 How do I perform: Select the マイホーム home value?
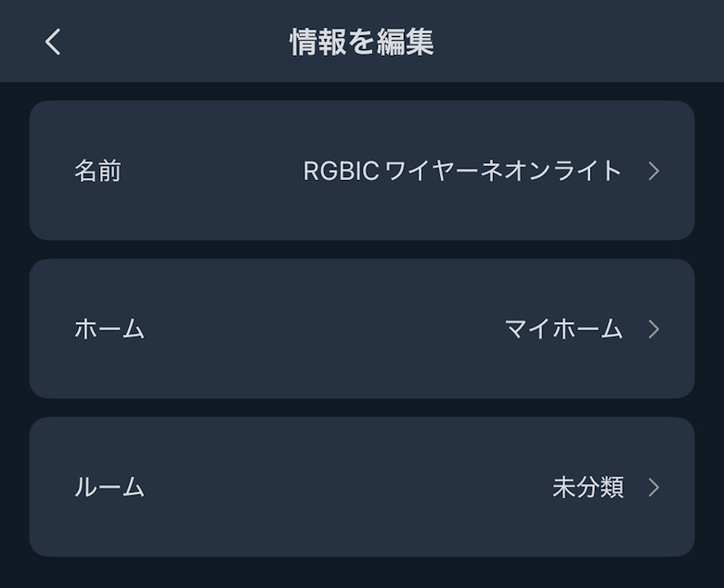point(563,329)
